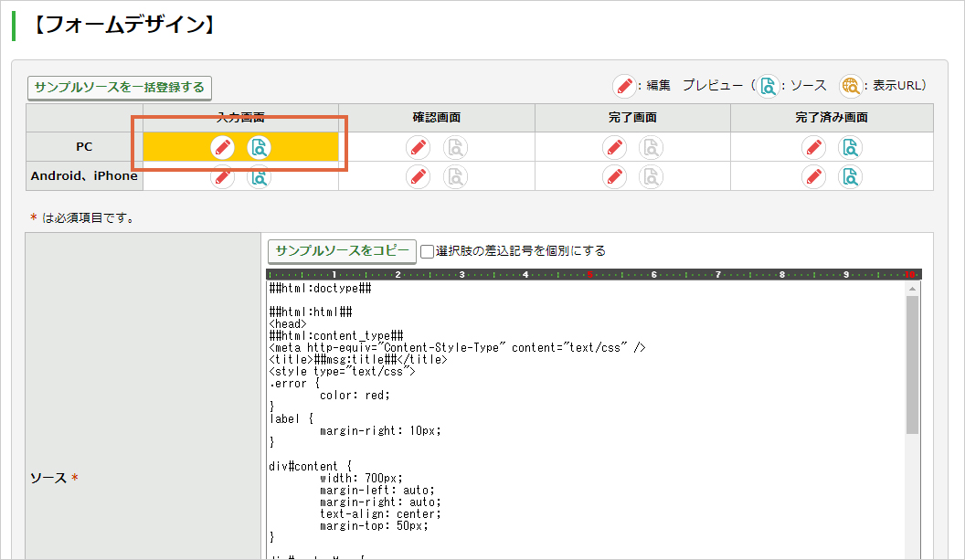Click the 'は必須項目です。' note text
965x560 pixels.
(x=89, y=217)
